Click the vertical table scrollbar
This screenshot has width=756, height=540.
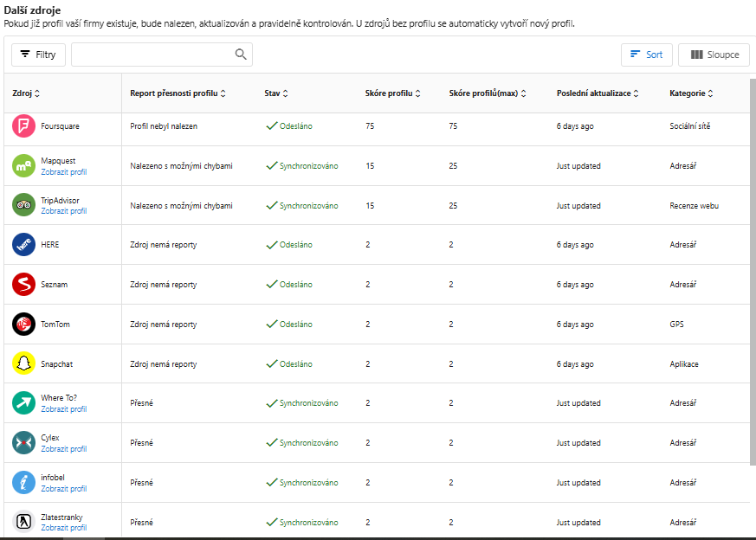pyautogui.click(x=753, y=273)
